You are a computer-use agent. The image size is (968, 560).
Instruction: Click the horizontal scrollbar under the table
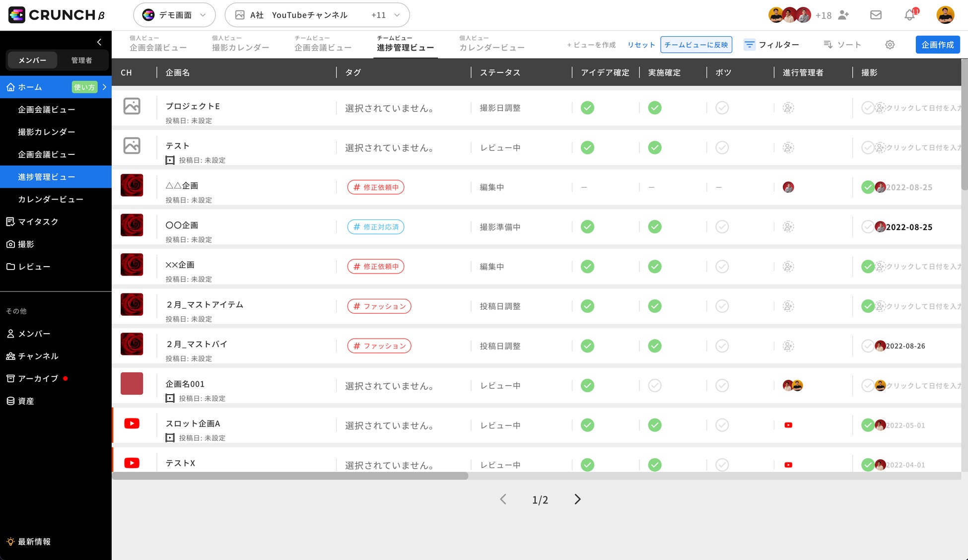tap(290, 476)
